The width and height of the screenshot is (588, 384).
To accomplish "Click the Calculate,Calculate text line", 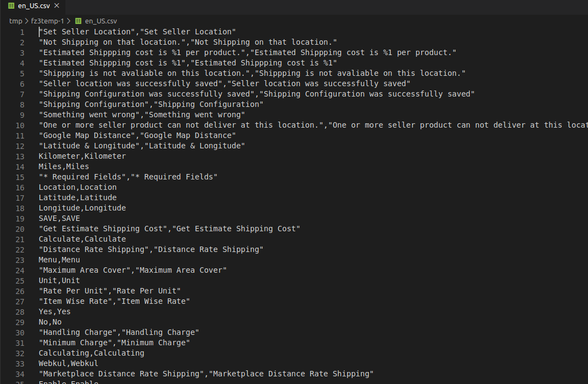I will pyautogui.click(x=82, y=239).
